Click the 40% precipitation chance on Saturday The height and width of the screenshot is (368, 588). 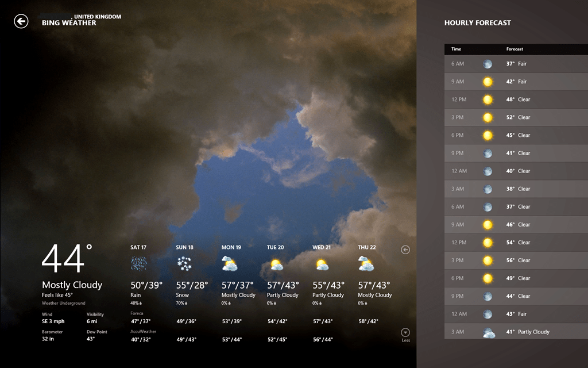(136, 303)
